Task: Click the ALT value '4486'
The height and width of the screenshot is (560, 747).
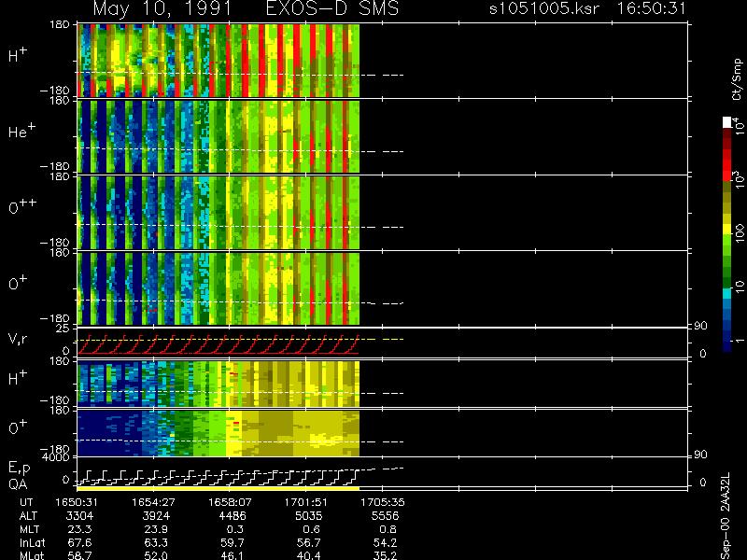Action: [233, 516]
